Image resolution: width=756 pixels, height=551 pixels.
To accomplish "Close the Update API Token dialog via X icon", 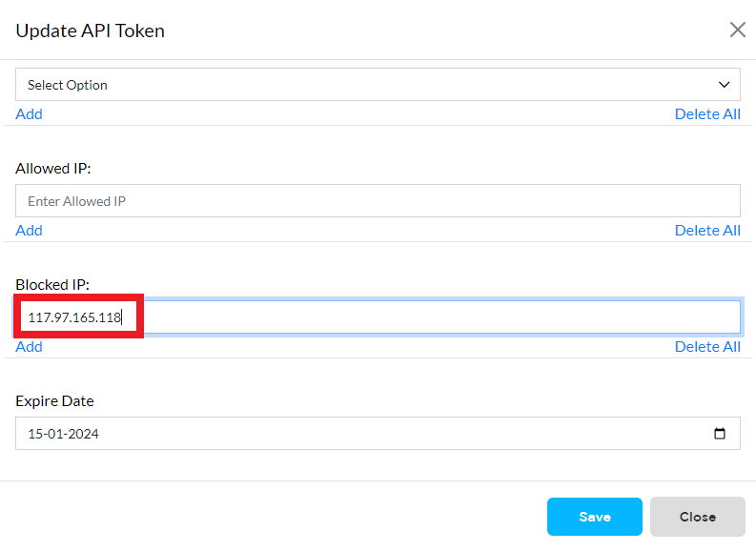I will click(x=737, y=30).
